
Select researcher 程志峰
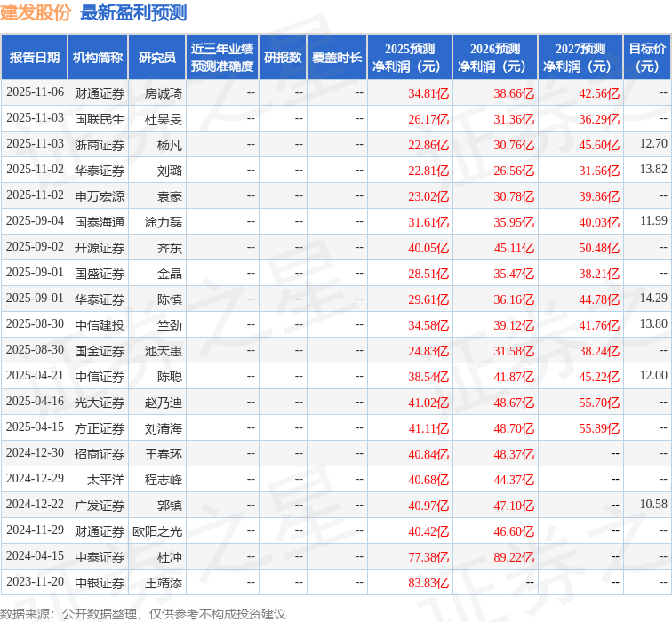pyautogui.click(x=164, y=480)
